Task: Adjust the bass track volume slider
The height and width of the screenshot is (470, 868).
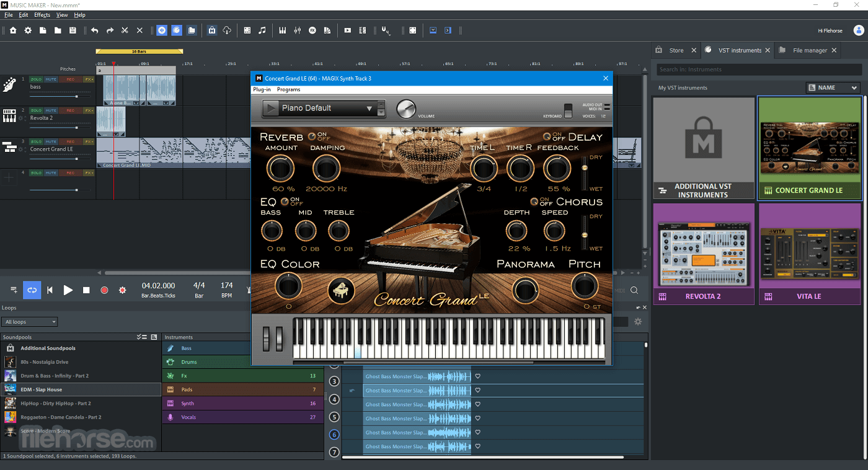Action: point(61,97)
